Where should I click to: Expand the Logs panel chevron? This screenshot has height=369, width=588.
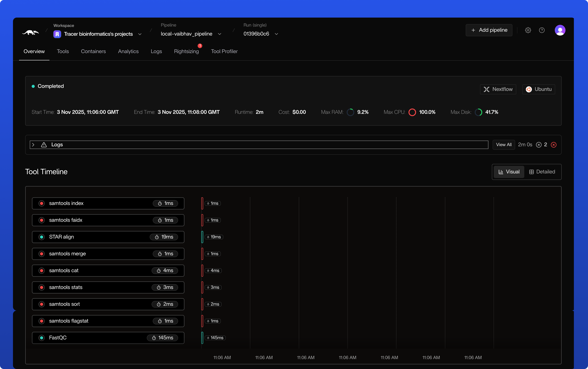(33, 144)
